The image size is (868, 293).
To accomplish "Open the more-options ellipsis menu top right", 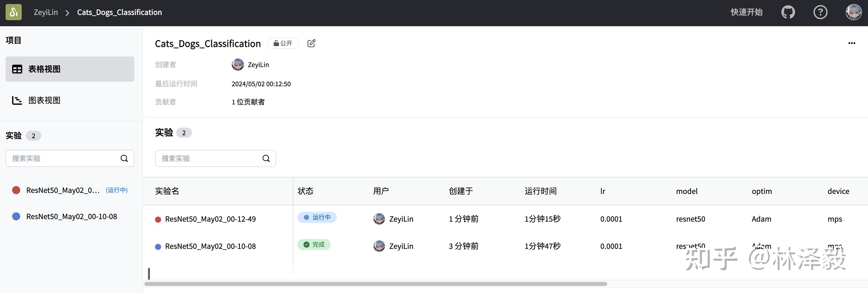I will pyautogui.click(x=852, y=43).
